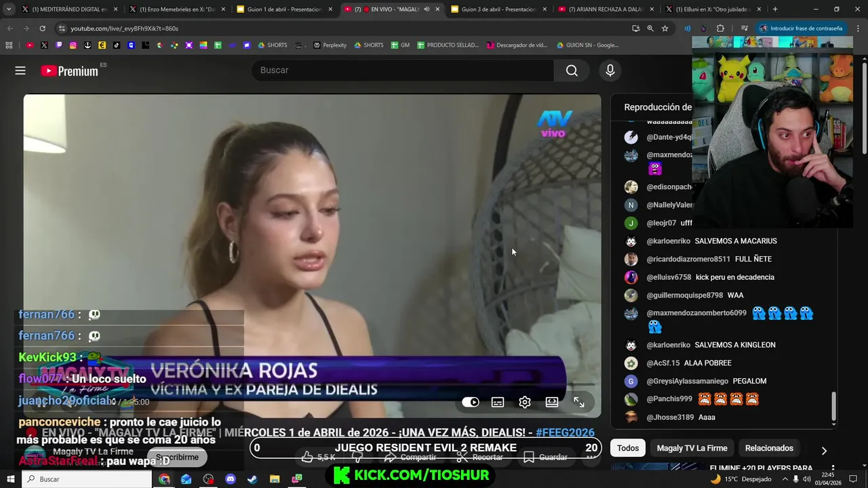Click the live chat scrollbar
The image size is (868, 488).
[833, 406]
